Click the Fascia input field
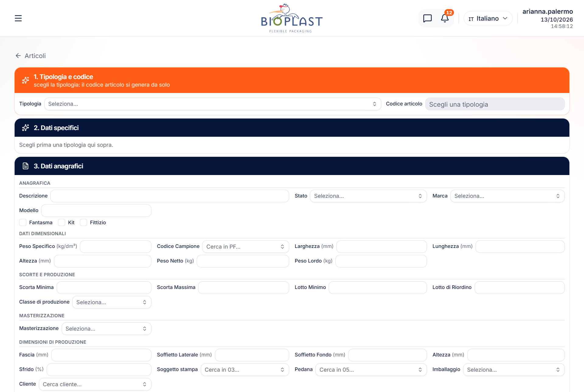 click(101, 355)
